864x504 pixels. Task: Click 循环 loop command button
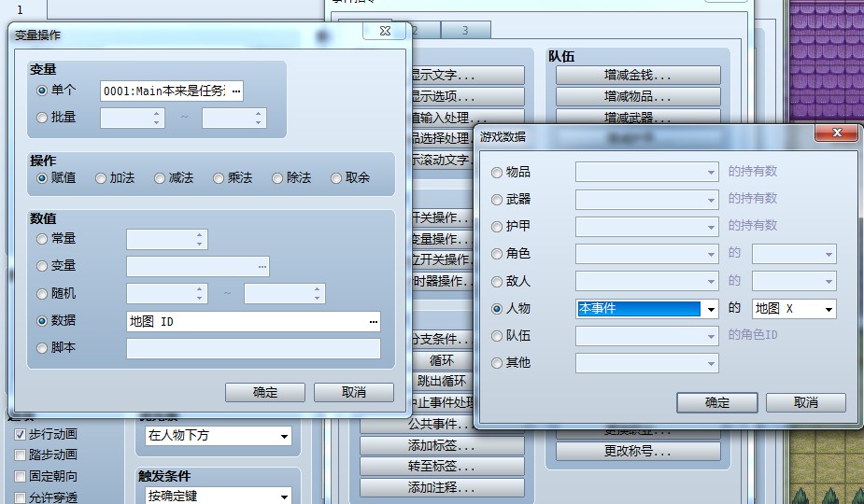tap(442, 360)
